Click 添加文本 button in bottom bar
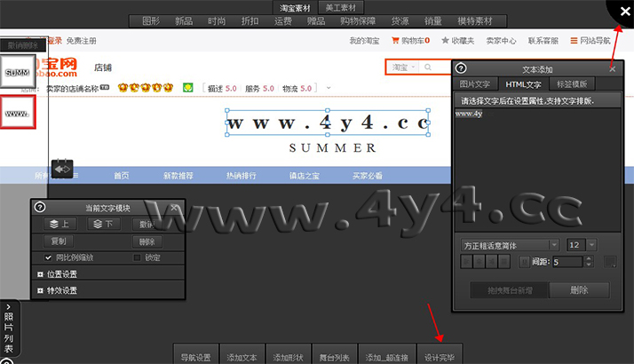 pos(241,358)
